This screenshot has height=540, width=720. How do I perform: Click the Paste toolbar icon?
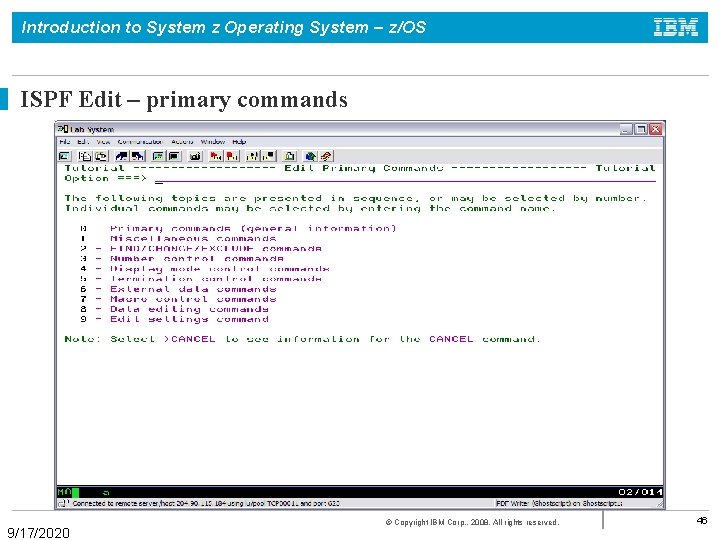pyautogui.click(x=101, y=156)
